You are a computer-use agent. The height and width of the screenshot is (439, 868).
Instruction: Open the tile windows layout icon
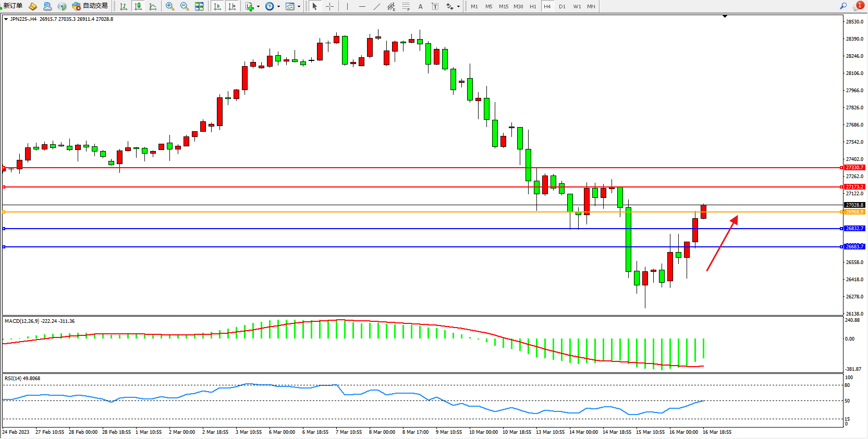point(199,6)
